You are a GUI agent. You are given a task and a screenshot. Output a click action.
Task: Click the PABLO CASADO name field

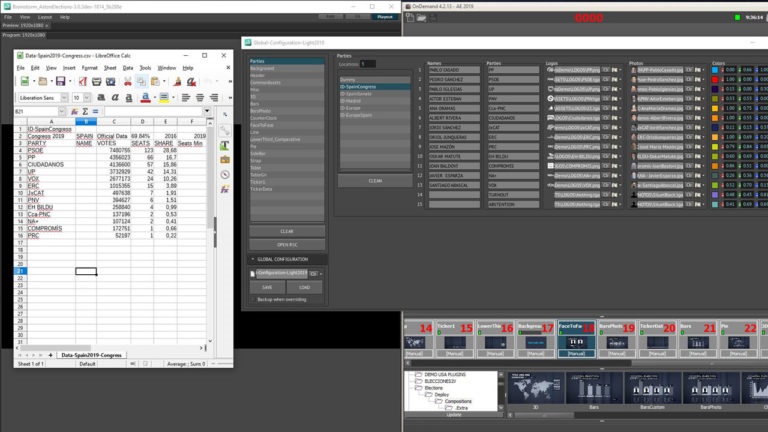click(454, 70)
